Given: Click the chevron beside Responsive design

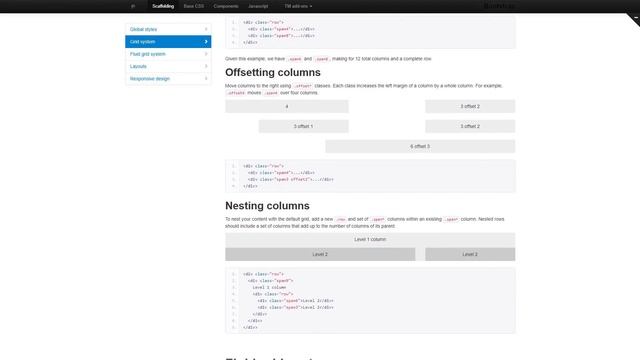Looking at the screenshot, I should [206, 78].
